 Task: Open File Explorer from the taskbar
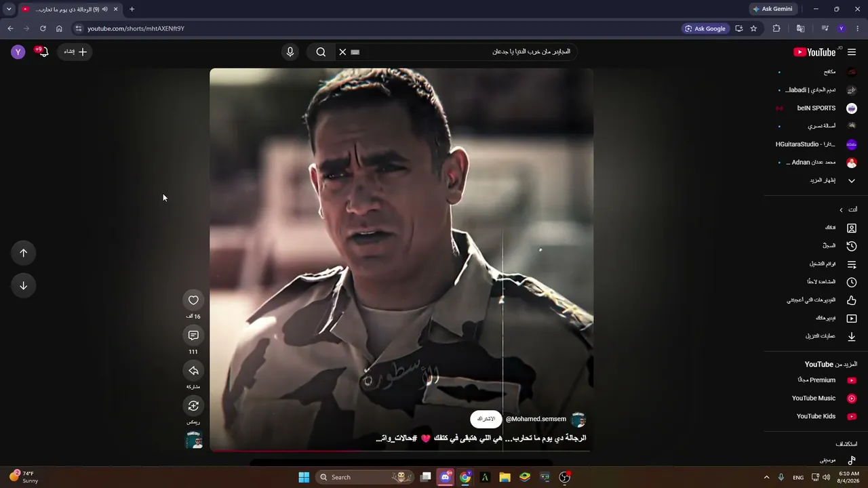(505, 477)
